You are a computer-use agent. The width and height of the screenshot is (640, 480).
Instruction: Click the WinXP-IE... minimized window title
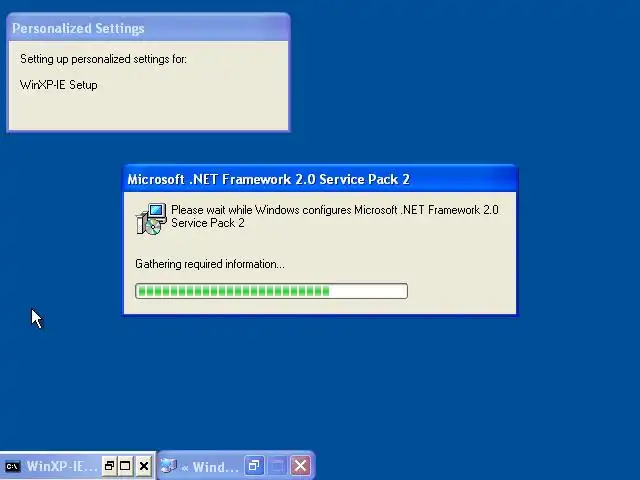[61, 466]
